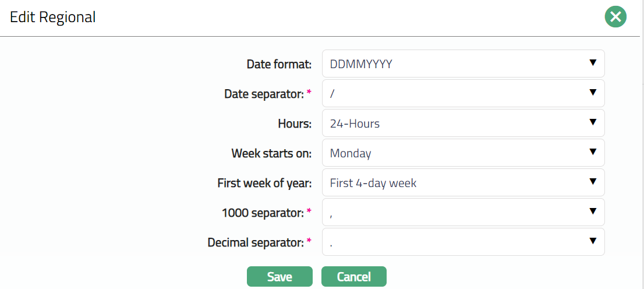
Task: Open the Date format dropdown
Action: pyautogui.click(x=463, y=64)
